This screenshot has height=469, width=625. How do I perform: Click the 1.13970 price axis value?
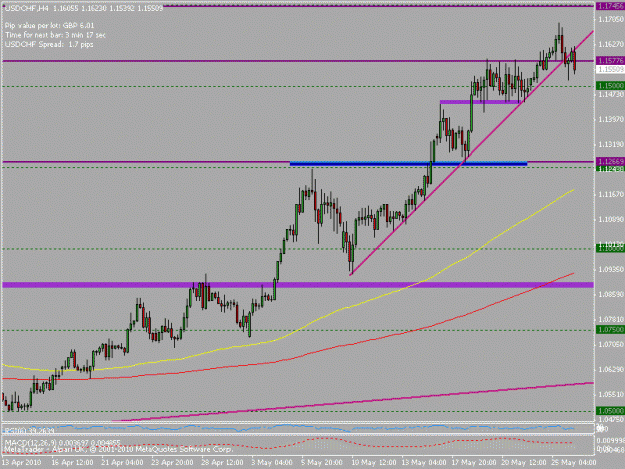point(611,119)
